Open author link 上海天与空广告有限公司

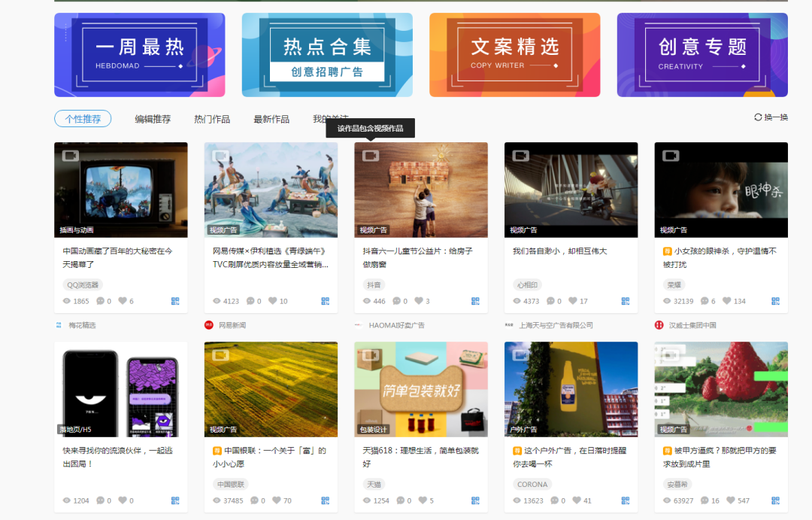(x=556, y=325)
